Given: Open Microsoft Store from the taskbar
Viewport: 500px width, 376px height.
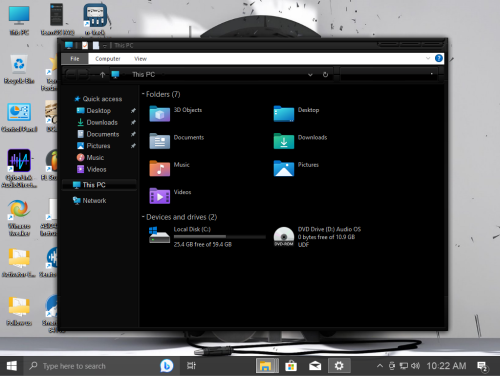Looking at the screenshot, I should tap(291, 366).
